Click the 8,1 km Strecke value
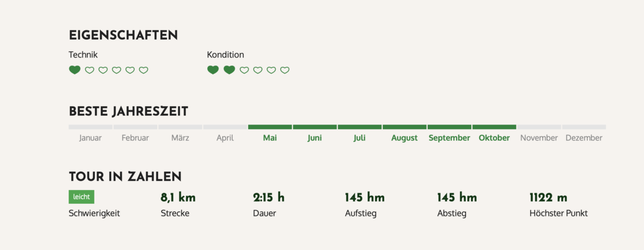This screenshot has width=644, height=250. click(178, 197)
